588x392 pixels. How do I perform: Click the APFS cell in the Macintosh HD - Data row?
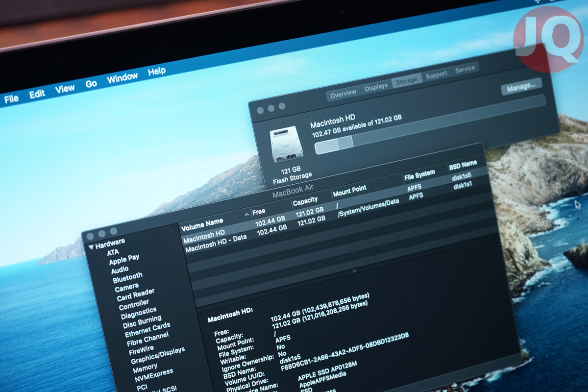click(x=416, y=196)
